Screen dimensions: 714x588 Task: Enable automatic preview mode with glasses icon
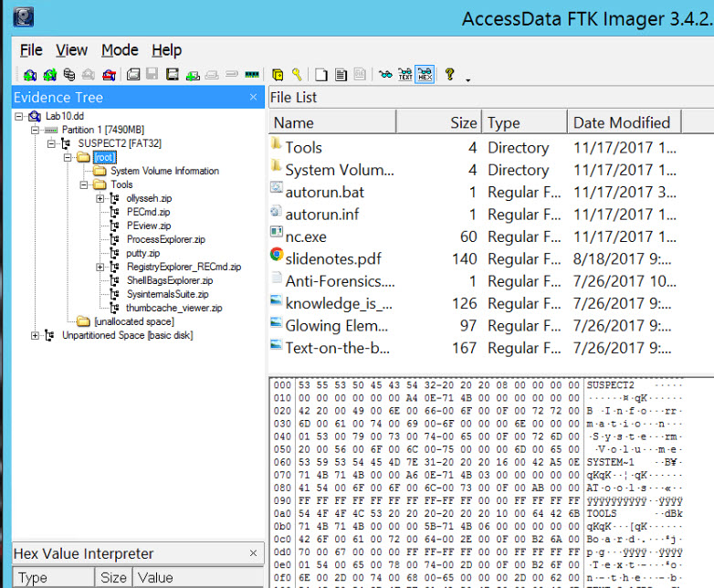[x=385, y=75]
